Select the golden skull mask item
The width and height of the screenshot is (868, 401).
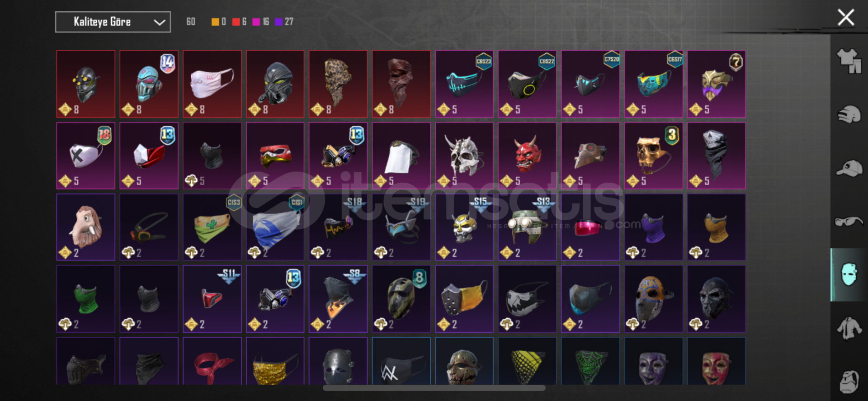pos(654,156)
